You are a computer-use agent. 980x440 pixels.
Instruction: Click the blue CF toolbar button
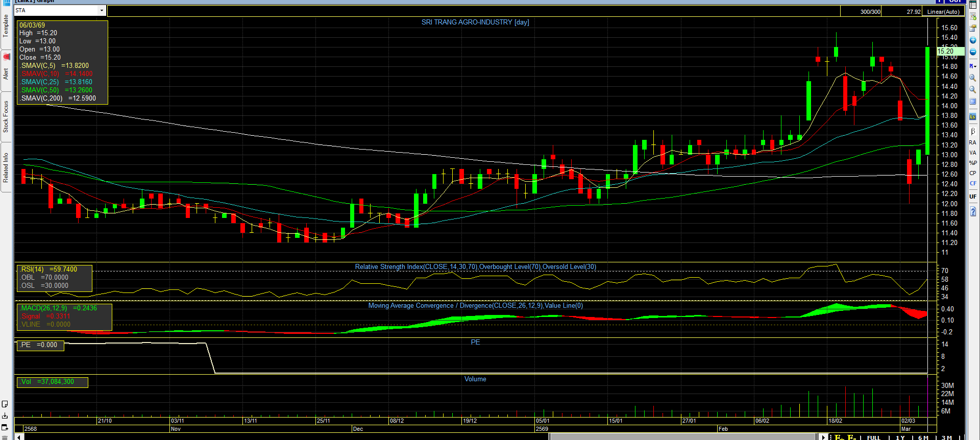click(973, 183)
